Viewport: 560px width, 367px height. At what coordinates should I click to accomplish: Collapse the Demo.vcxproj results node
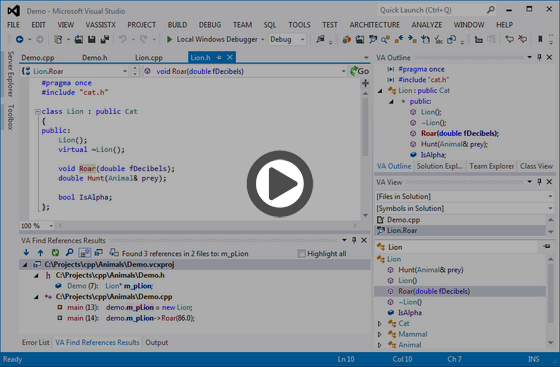pyautogui.click(x=25, y=265)
